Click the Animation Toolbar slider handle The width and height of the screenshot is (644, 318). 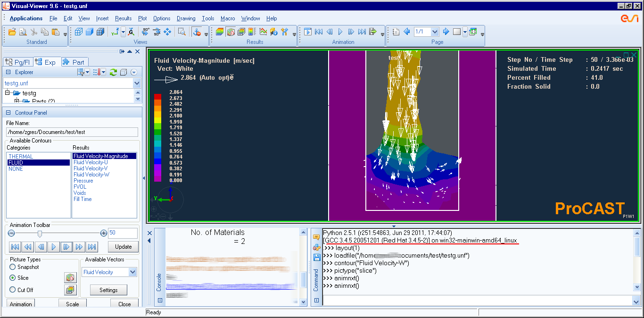[40, 234]
